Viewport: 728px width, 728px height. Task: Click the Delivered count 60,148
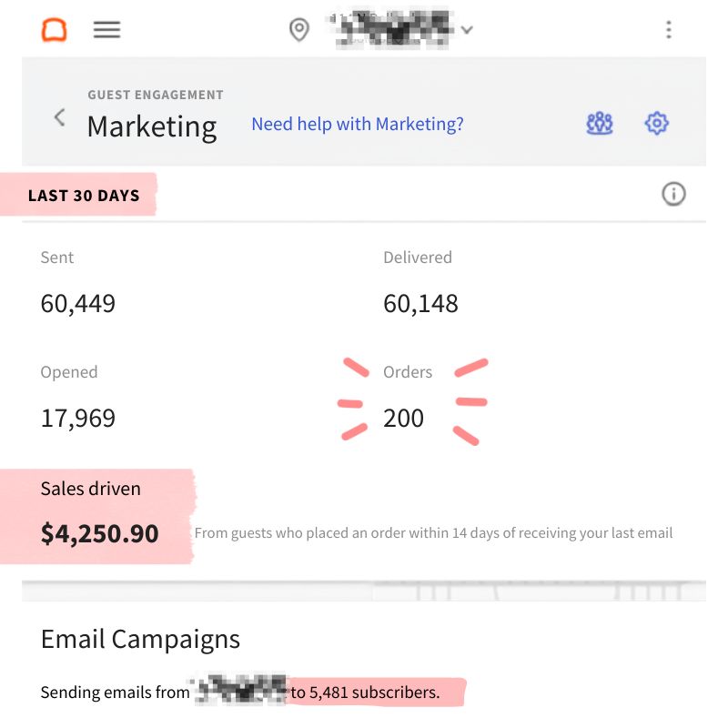tap(420, 304)
